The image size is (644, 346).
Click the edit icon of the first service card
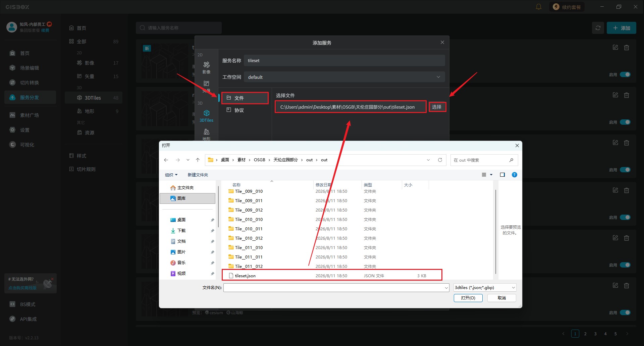point(615,47)
